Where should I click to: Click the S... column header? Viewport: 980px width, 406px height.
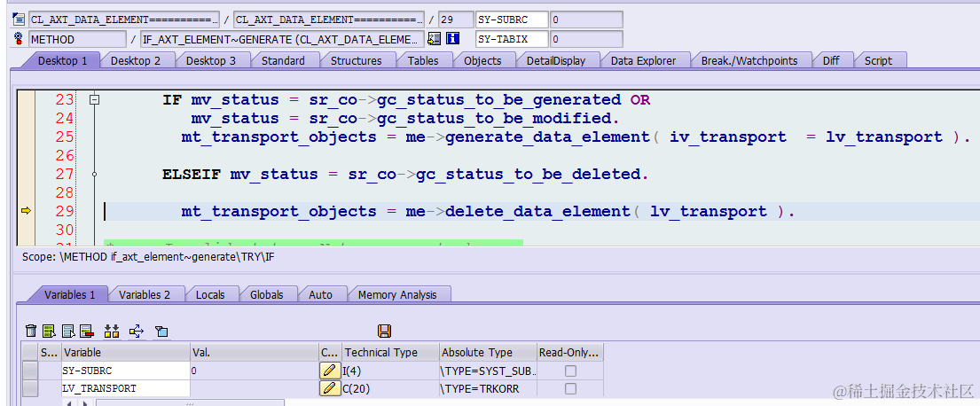[50, 352]
